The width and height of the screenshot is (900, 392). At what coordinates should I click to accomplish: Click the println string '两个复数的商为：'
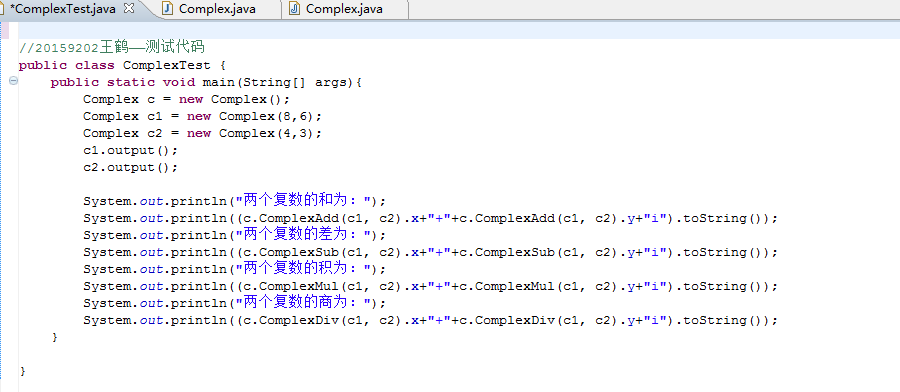click(305, 302)
